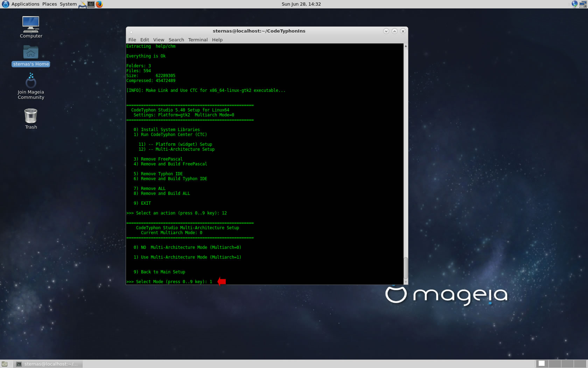Viewport: 588px width, 368px height.
Task: Click the 'Everything is Ok' line
Action: coord(146,56)
